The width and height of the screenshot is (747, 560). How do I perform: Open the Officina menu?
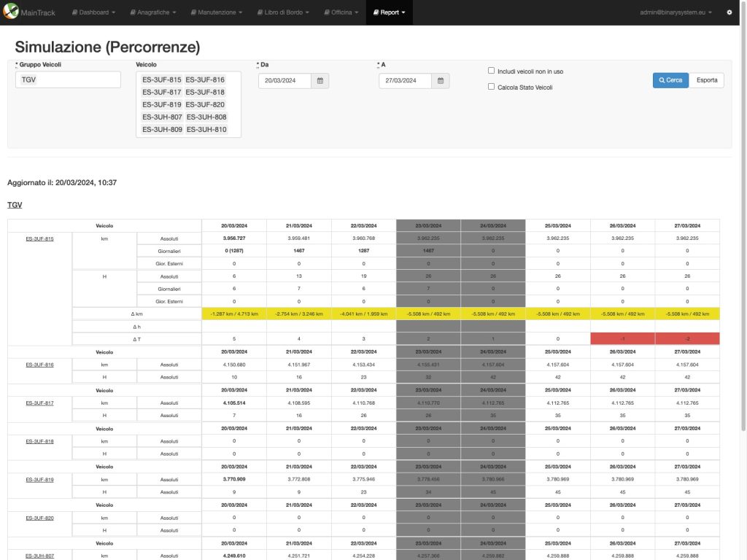341,12
